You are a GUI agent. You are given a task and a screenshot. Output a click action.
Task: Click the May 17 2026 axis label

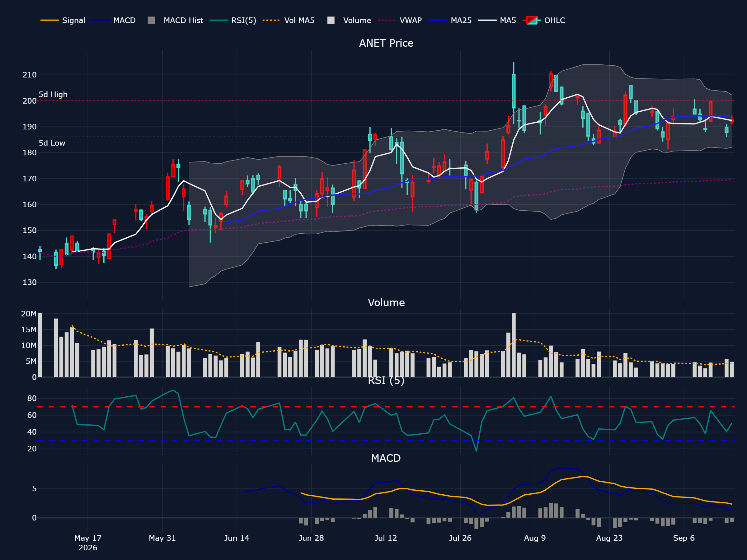click(88, 543)
